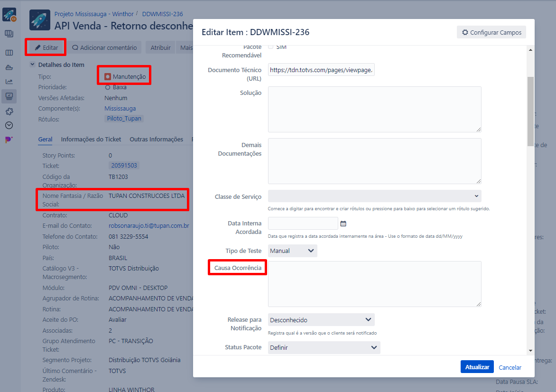This screenshot has height=392, width=556.
Task: Switch to Informações do Ticket tab
Action: [x=91, y=140]
